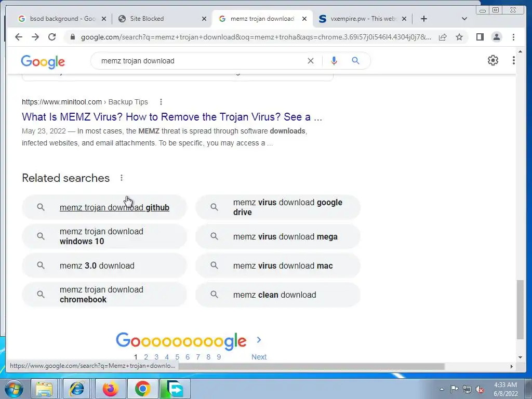532x399 pixels.
Task: Submit search with blue magnifier icon
Action: [x=355, y=61]
